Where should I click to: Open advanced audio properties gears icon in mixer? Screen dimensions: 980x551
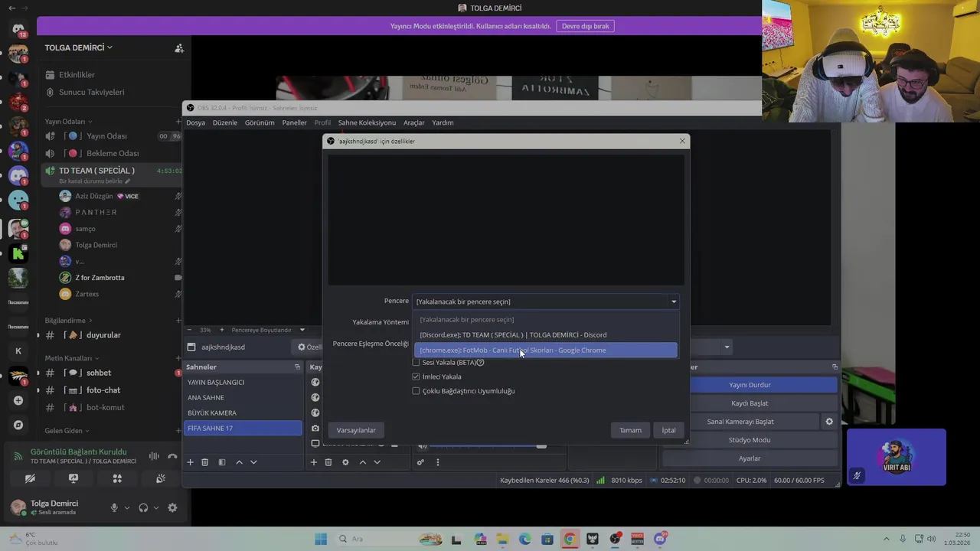tap(420, 462)
